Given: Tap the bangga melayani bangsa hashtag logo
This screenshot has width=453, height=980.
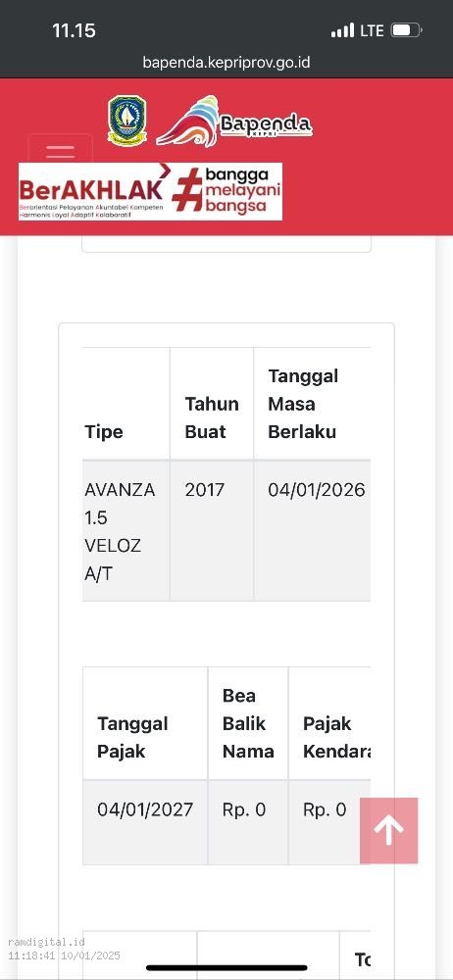Looking at the screenshot, I should (x=226, y=191).
